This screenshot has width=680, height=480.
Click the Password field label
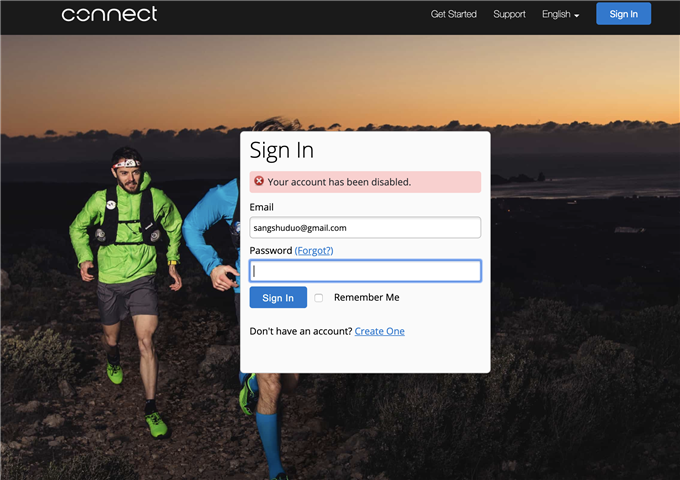click(270, 251)
